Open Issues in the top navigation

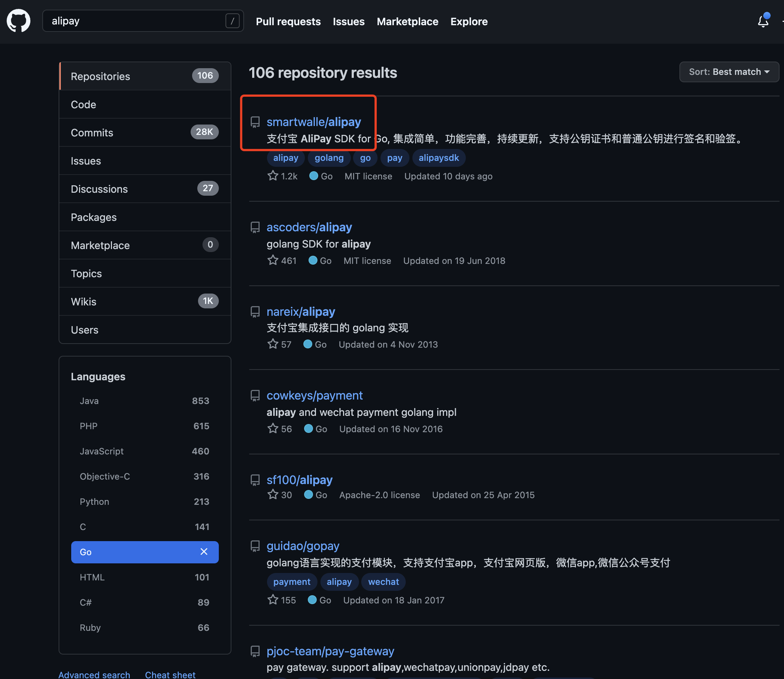tap(348, 21)
